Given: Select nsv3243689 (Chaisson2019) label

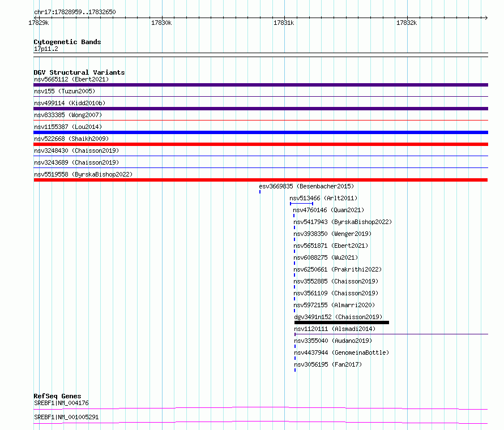Looking at the screenshot, I should click(76, 162).
